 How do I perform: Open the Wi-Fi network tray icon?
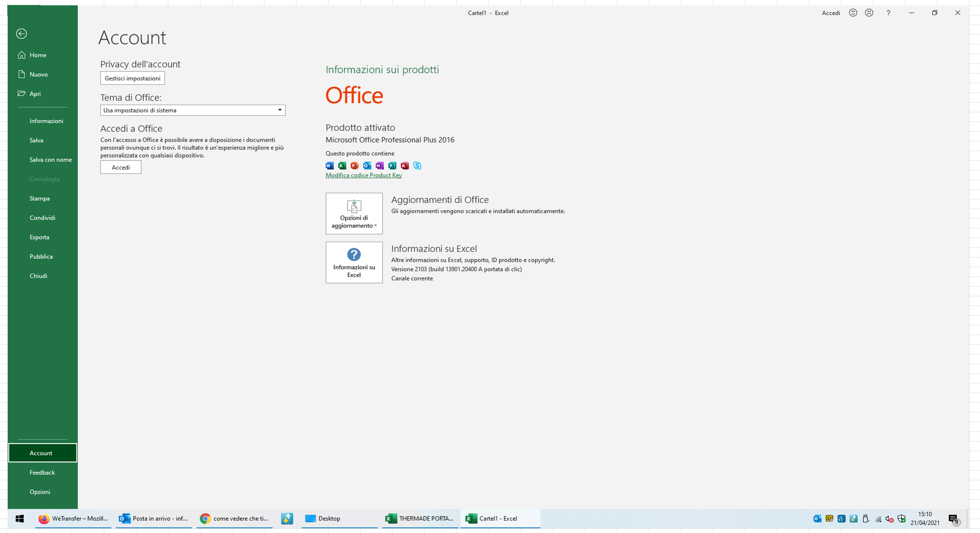click(x=878, y=519)
